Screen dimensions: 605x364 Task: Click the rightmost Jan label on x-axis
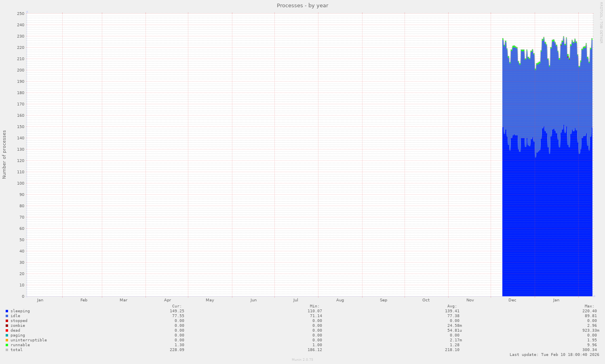(556, 300)
